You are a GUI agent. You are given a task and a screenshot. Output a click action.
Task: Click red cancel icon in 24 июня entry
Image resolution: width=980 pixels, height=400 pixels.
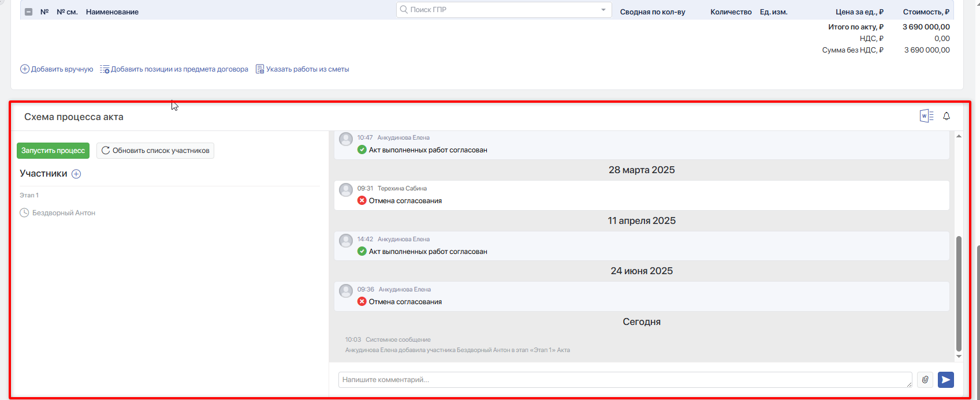coord(362,301)
